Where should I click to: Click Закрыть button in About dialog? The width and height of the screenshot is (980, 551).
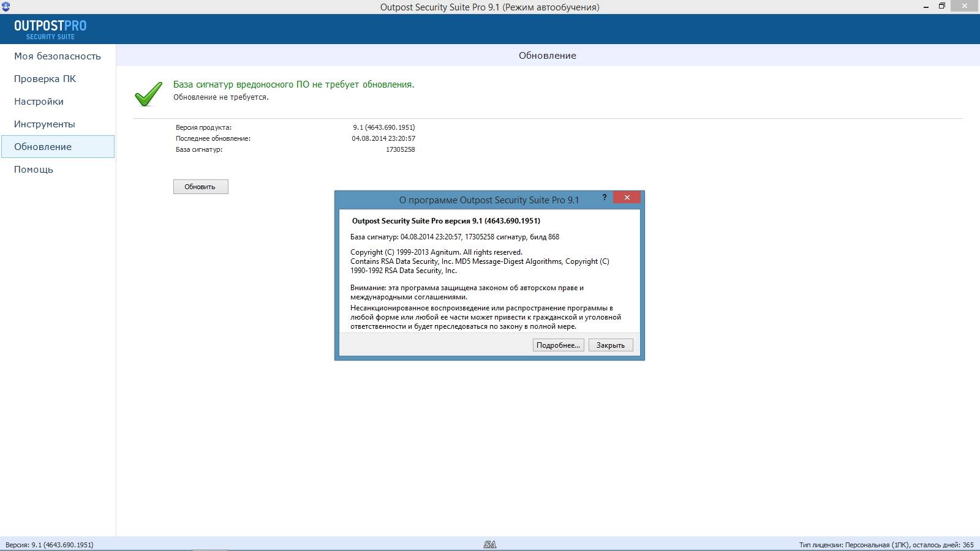(x=611, y=345)
